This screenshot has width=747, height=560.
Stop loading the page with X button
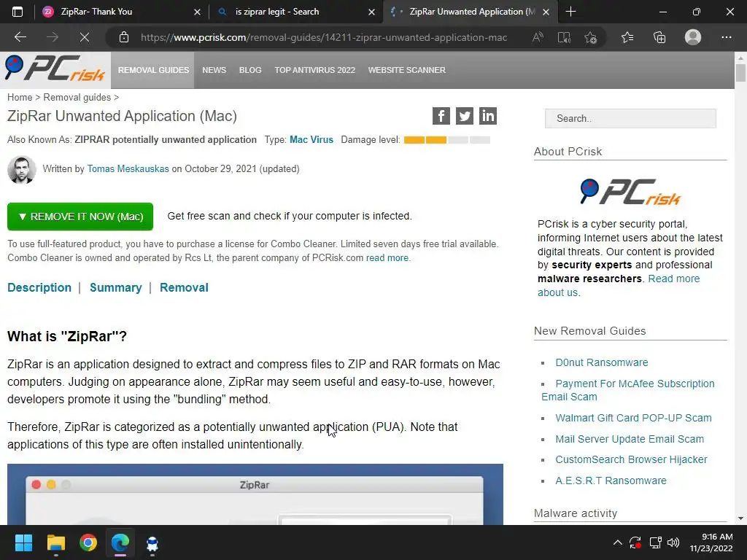85,37
